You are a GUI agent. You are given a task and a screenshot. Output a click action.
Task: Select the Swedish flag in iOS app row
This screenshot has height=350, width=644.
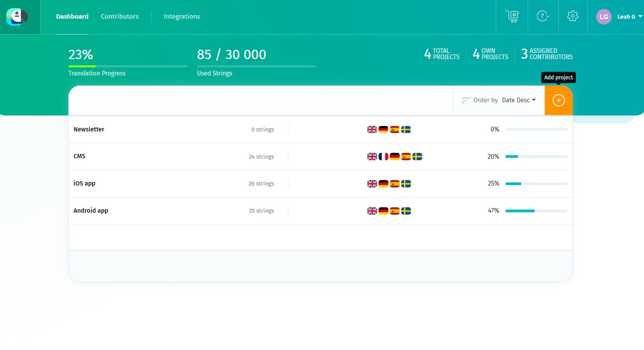tap(406, 184)
